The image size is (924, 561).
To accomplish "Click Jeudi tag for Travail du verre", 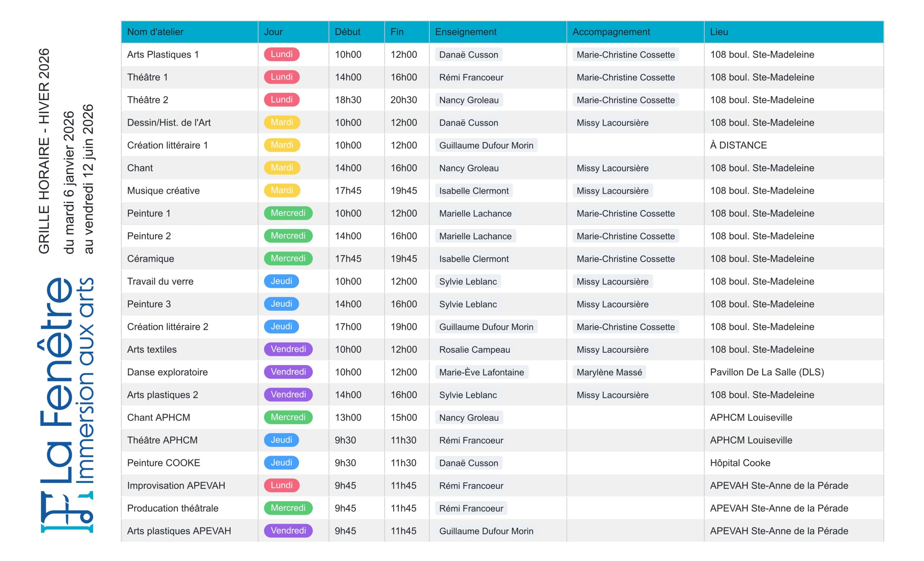I will [281, 281].
